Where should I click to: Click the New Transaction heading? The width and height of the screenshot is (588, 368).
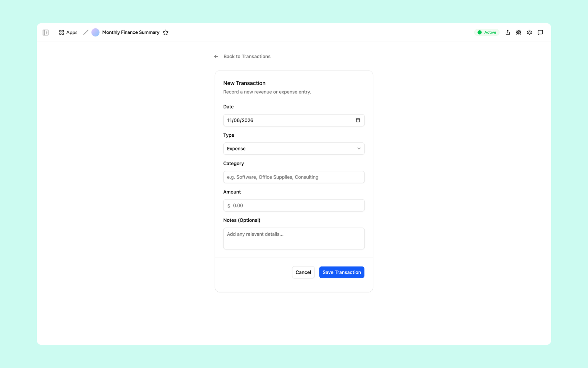(x=244, y=83)
